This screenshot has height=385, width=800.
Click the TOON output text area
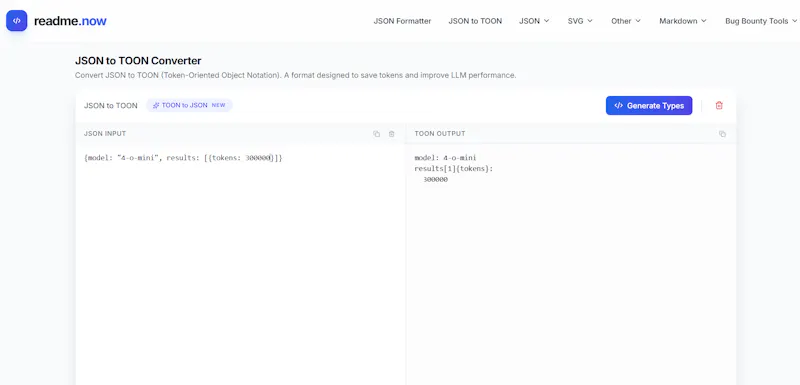[571, 264]
